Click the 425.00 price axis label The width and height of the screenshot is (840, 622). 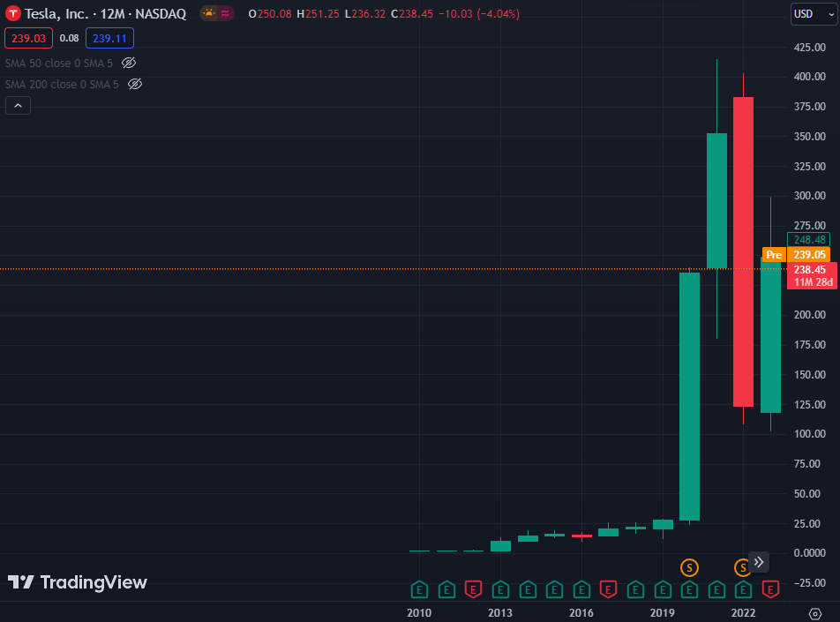tap(809, 47)
